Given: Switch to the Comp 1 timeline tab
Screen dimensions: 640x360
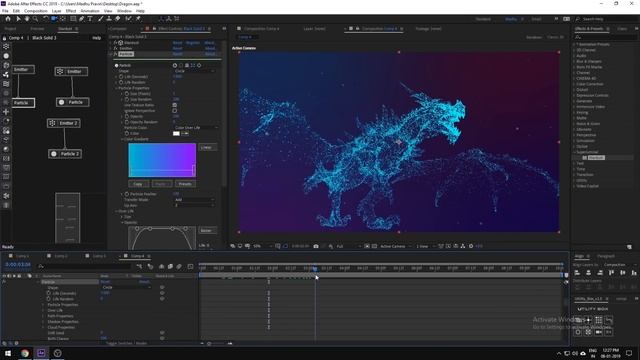Looking at the screenshot, I should click(22, 256).
